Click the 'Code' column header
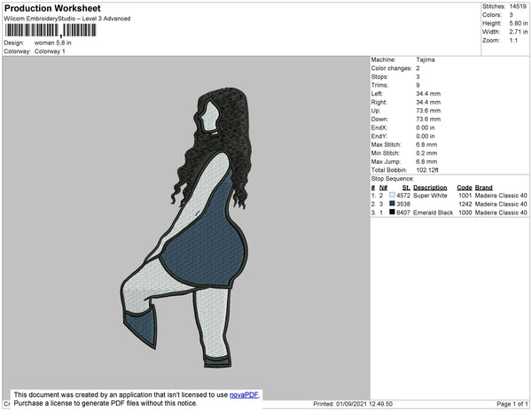532x411 pixels. (465, 188)
